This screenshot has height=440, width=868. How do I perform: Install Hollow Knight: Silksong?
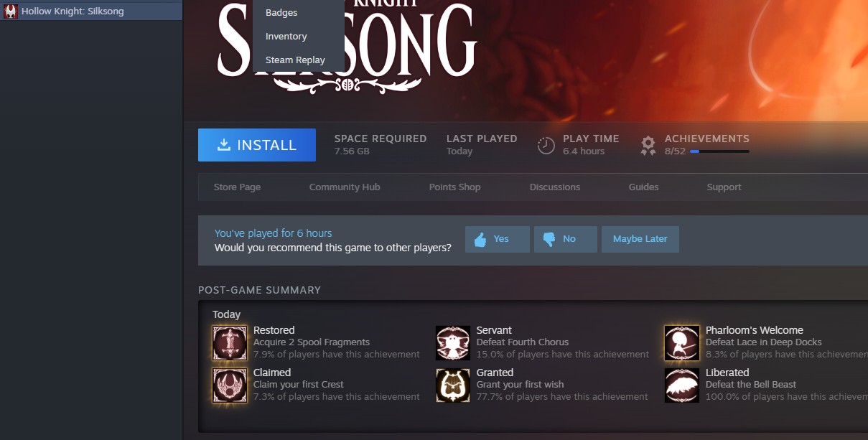click(x=257, y=145)
